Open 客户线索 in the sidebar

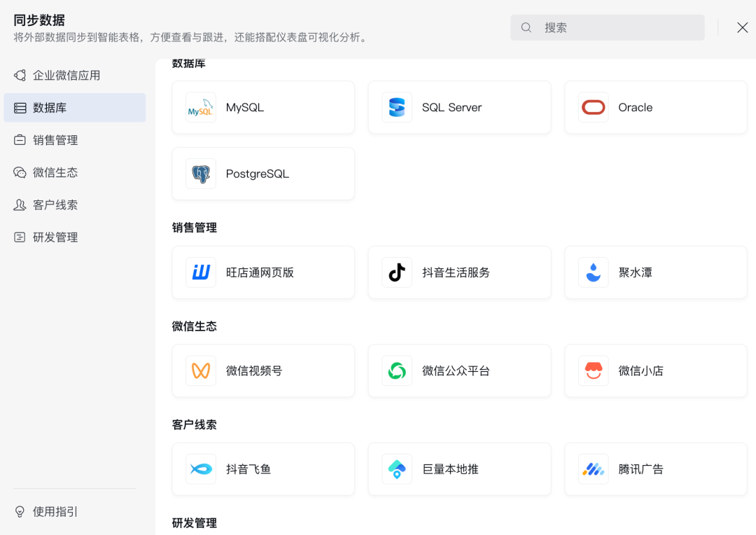tap(75, 204)
